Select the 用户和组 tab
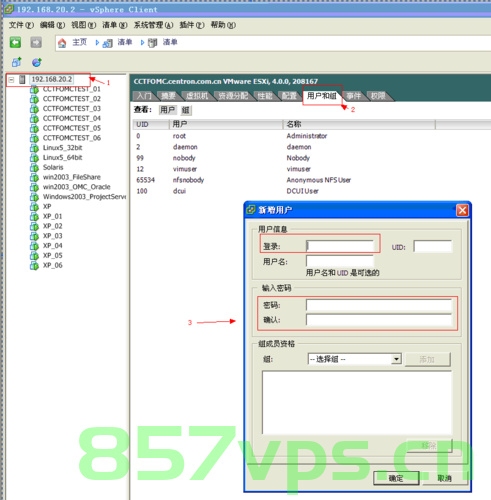Image resolution: width=491 pixels, height=500 pixels. point(322,96)
